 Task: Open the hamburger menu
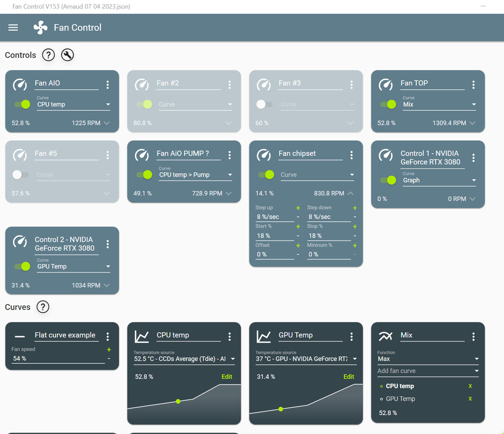(13, 28)
